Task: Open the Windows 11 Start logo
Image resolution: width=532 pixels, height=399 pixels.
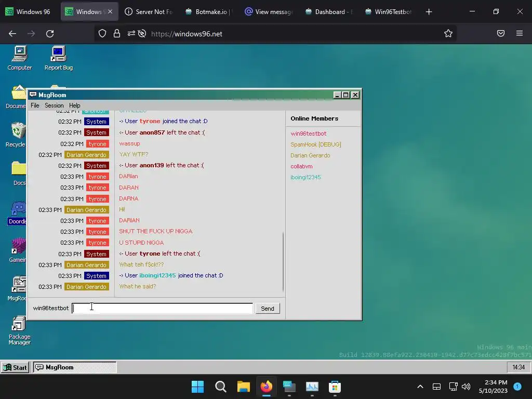Action: pyautogui.click(x=197, y=387)
